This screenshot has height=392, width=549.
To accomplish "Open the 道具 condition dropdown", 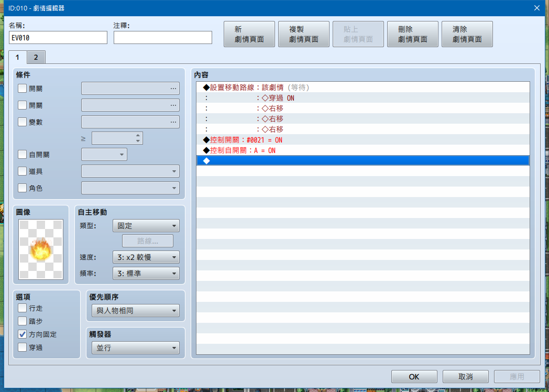I will (x=130, y=171).
